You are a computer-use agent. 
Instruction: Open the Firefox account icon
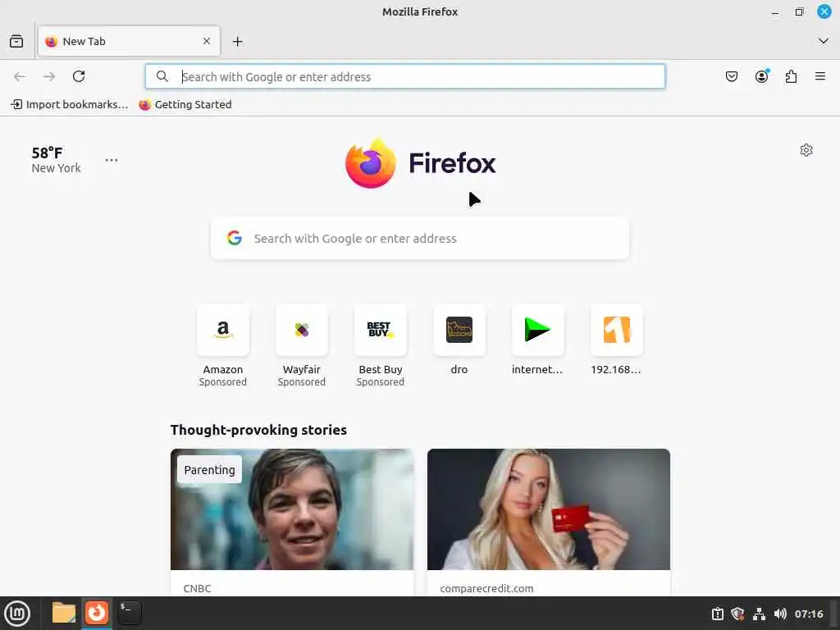click(x=762, y=76)
